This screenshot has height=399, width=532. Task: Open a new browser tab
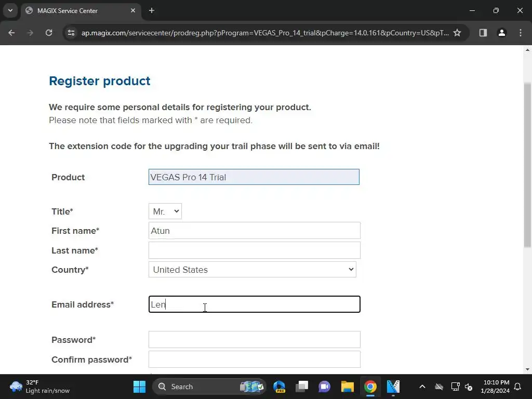click(x=152, y=10)
